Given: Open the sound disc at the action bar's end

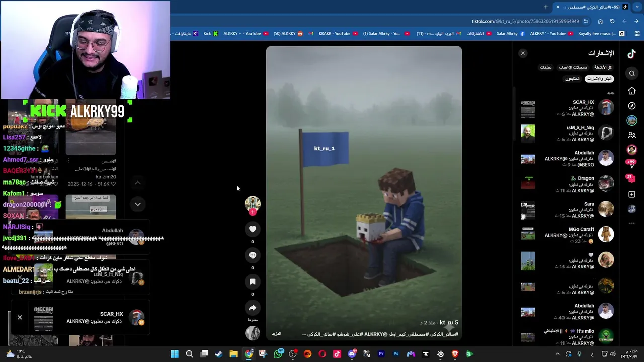Looking at the screenshot, I should coord(253,333).
